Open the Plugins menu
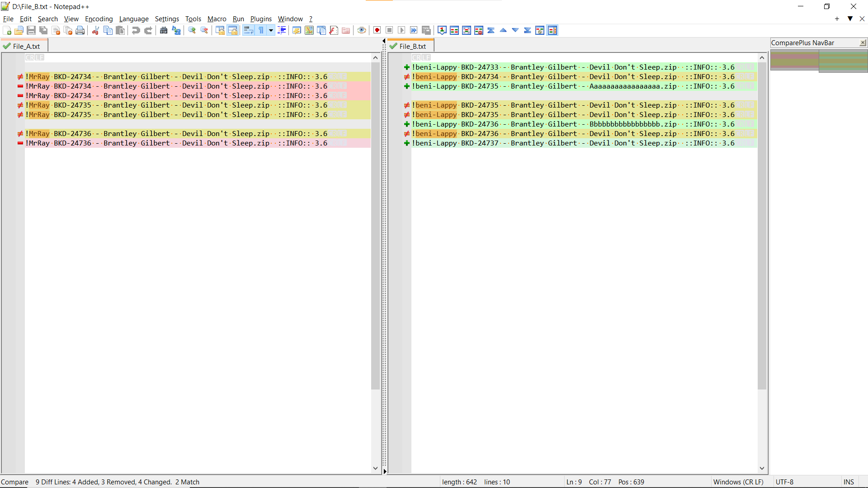868x488 pixels. click(260, 19)
